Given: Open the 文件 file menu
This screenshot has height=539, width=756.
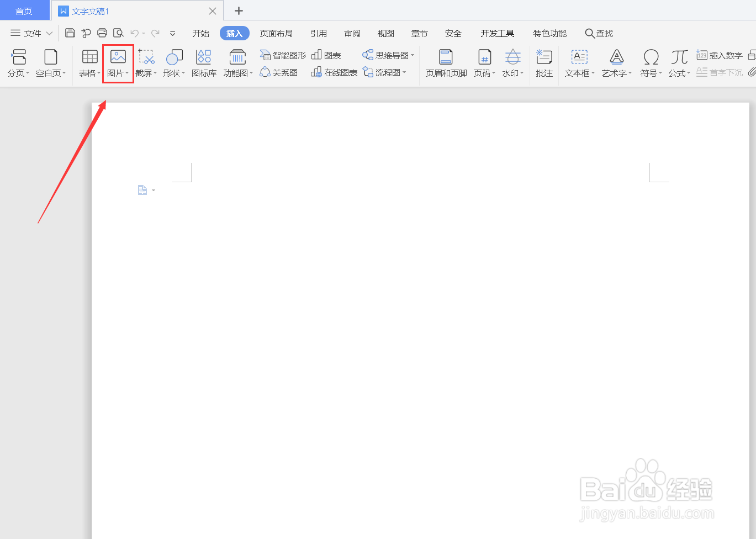Looking at the screenshot, I should (x=31, y=33).
